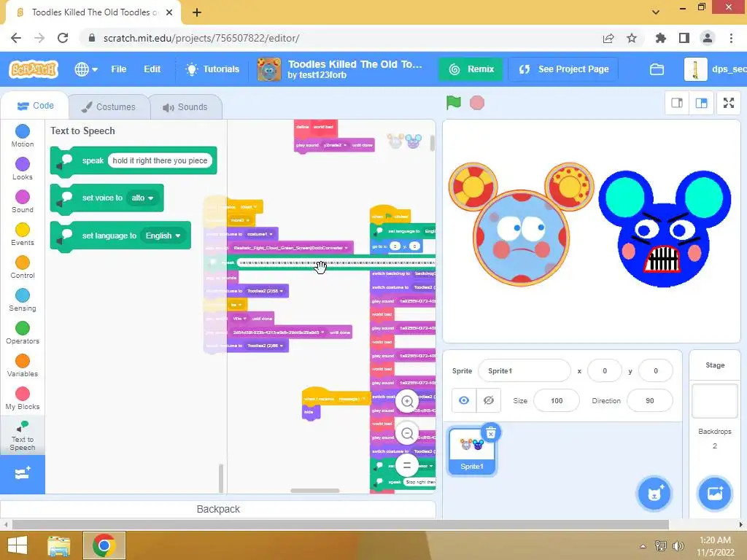Click the green flag to run project
747x560 pixels.
pyautogui.click(x=454, y=102)
